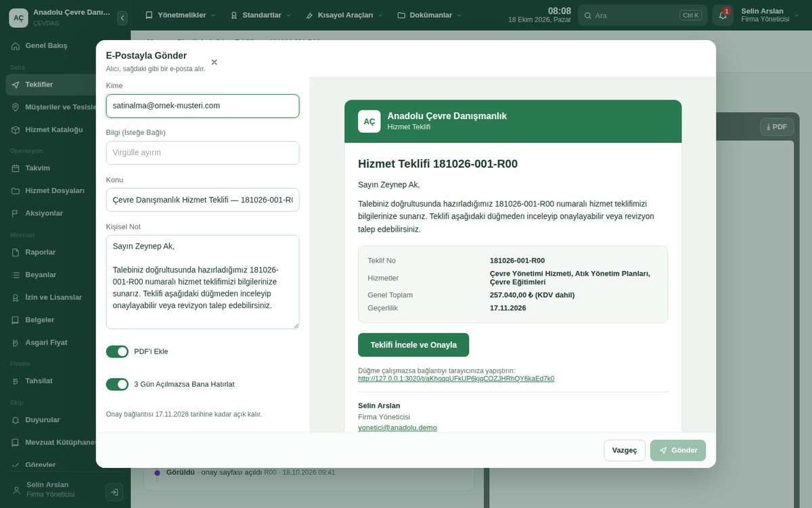The image size is (812, 508).
Task: Disable the PDF'i Ekle toggle
Action: (x=117, y=352)
